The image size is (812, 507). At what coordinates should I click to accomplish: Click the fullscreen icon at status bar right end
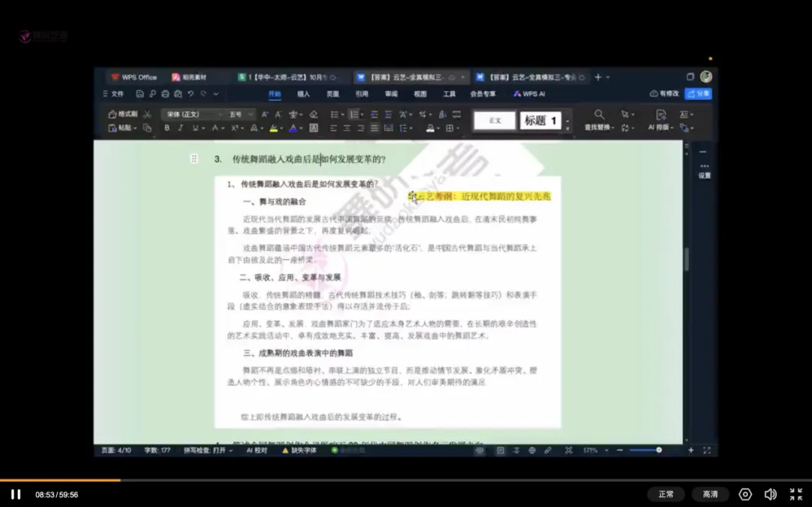click(x=707, y=451)
